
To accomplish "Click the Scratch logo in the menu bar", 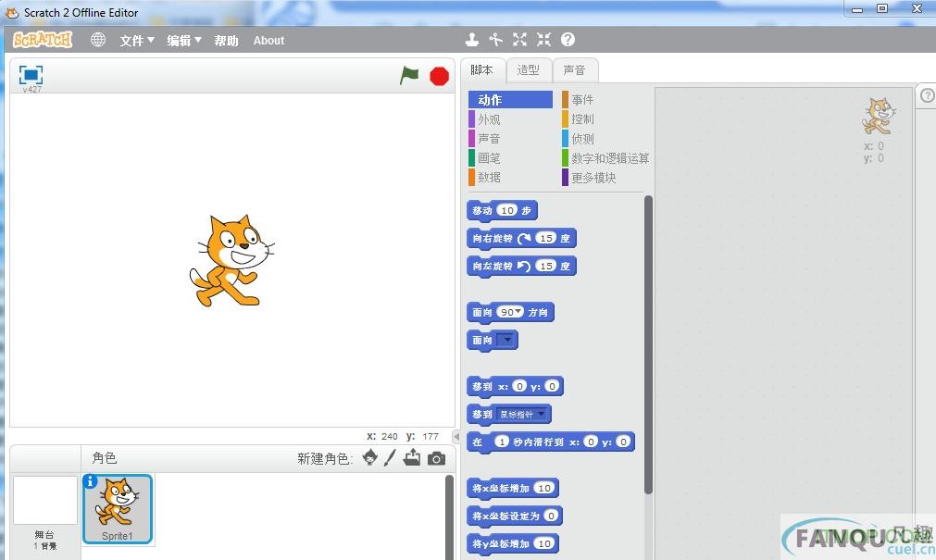I will [x=43, y=40].
